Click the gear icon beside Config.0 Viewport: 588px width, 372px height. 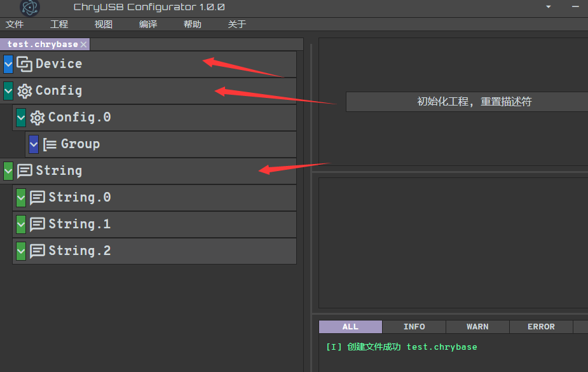tap(38, 118)
